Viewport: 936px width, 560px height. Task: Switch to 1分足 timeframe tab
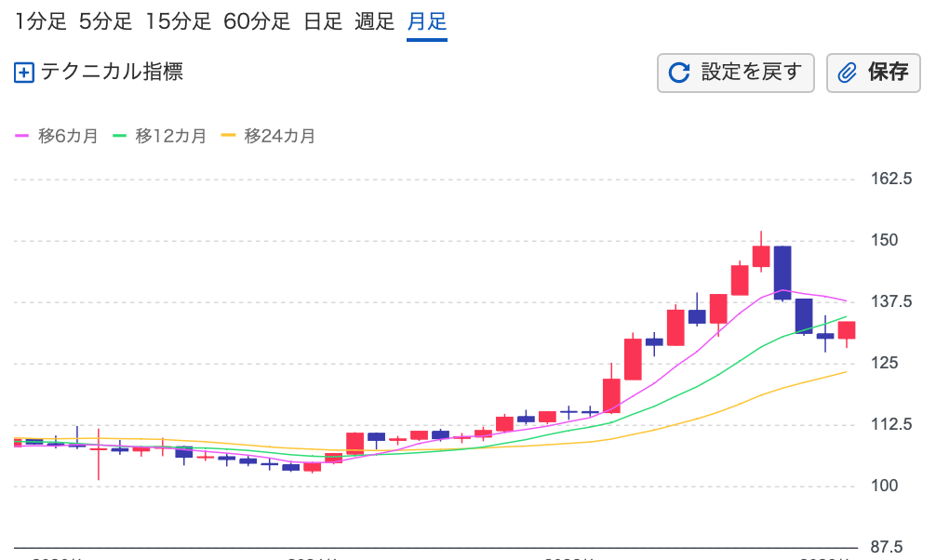pyautogui.click(x=41, y=21)
